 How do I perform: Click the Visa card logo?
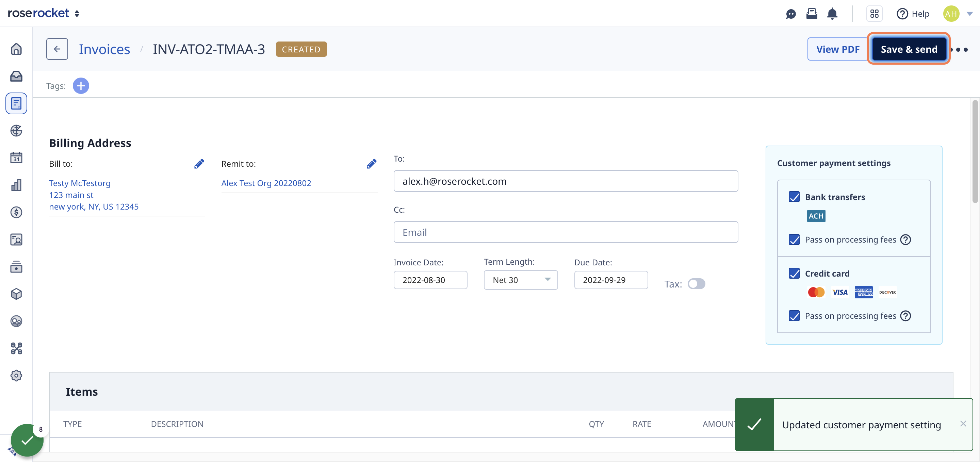[x=839, y=292]
